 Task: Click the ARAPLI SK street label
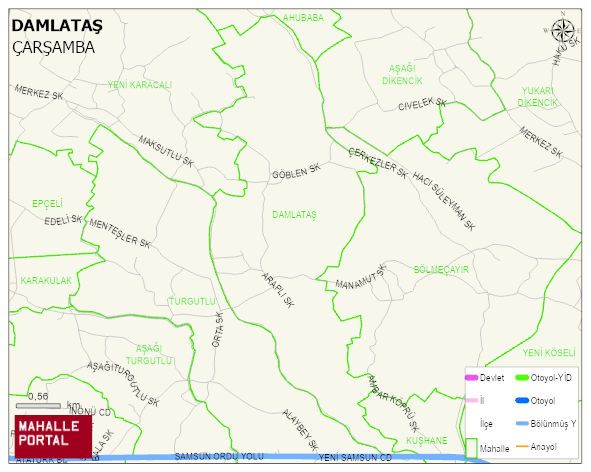pos(278,290)
